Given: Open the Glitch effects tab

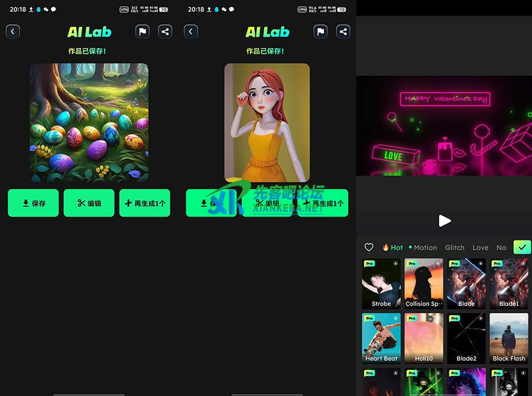Looking at the screenshot, I should [x=455, y=248].
